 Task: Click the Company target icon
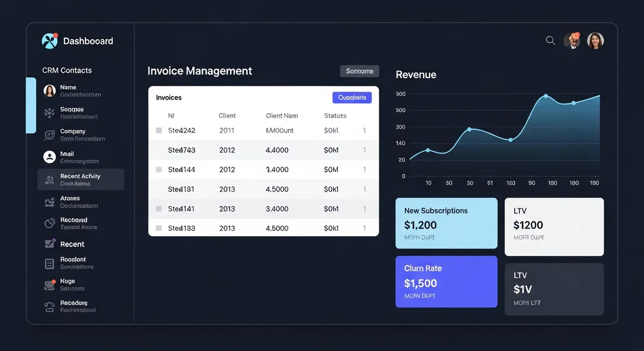49,135
